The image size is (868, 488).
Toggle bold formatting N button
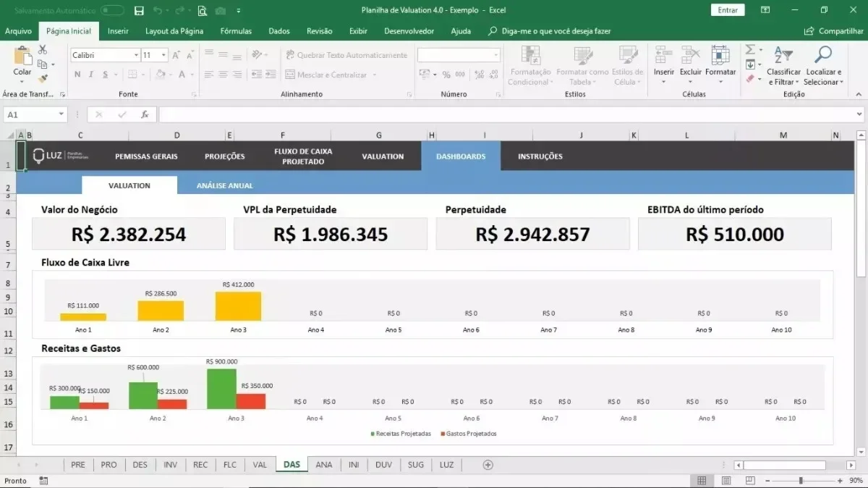click(x=77, y=75)
